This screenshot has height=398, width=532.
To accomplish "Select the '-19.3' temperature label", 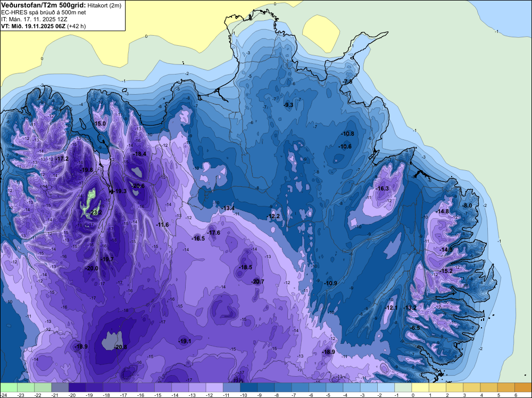I will point(120,192).
